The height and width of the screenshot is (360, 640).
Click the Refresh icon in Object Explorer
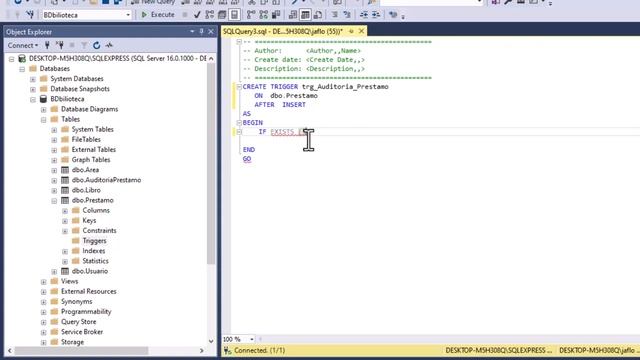click(x=96, y=45)
